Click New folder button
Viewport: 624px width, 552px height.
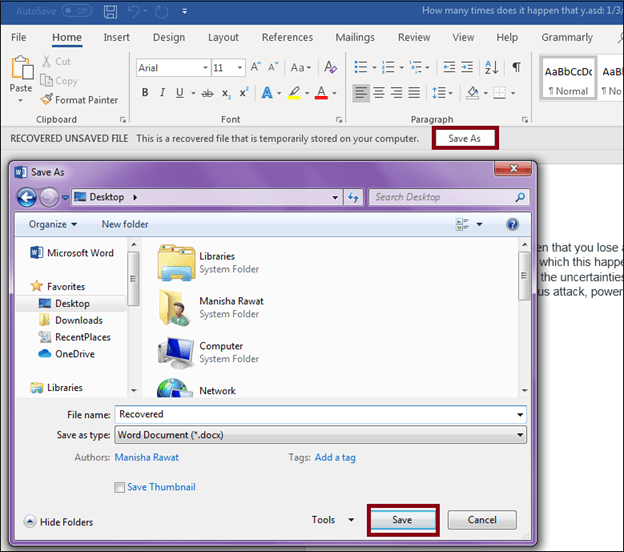[125, 224]
